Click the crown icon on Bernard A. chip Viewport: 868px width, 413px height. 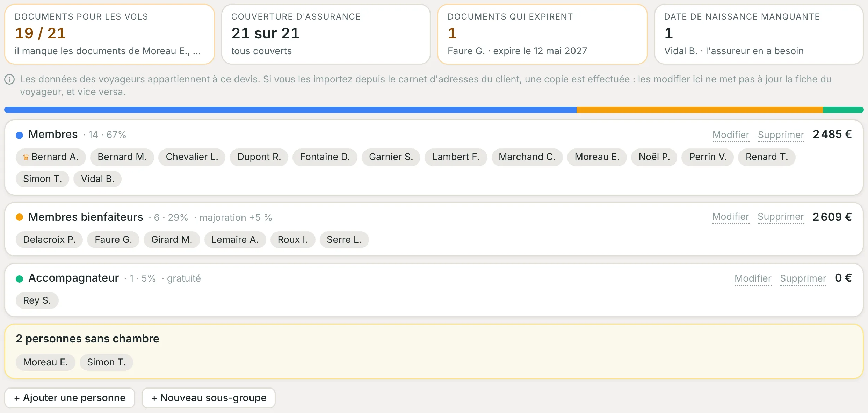(26, 157)
